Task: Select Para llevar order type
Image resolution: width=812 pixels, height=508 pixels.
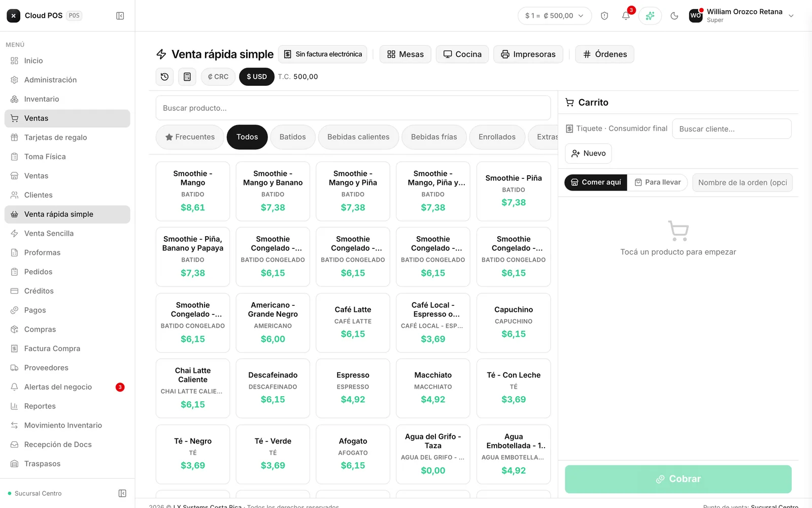Action: click(658, 182)
